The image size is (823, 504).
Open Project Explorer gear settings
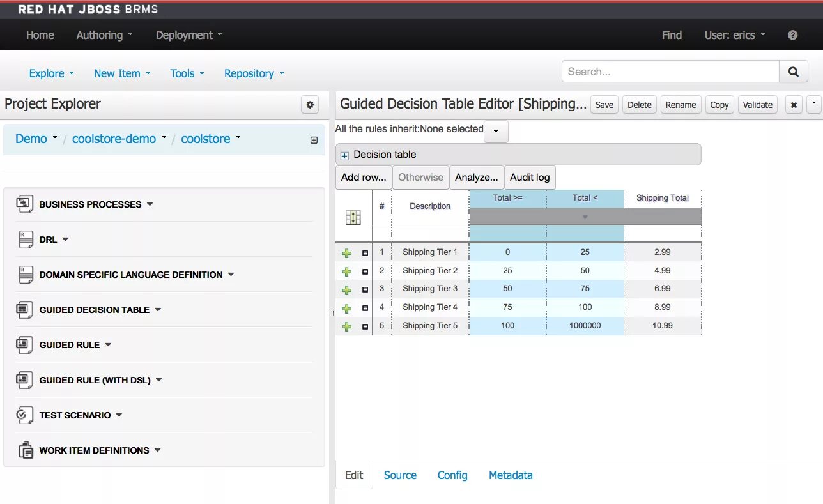310,105
